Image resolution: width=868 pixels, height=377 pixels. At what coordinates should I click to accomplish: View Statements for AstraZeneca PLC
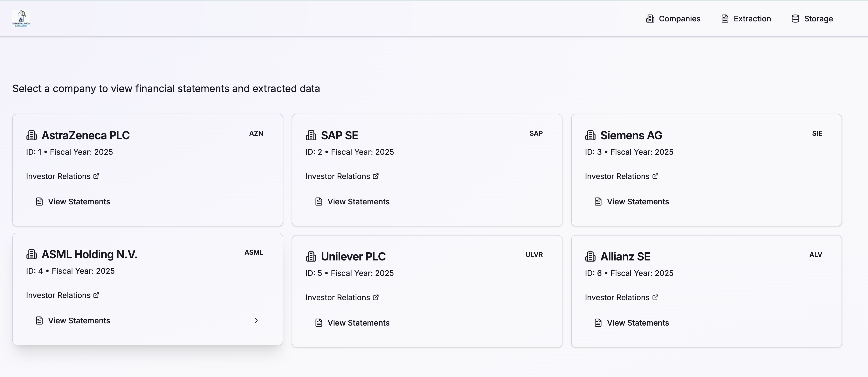coord(79,202)
